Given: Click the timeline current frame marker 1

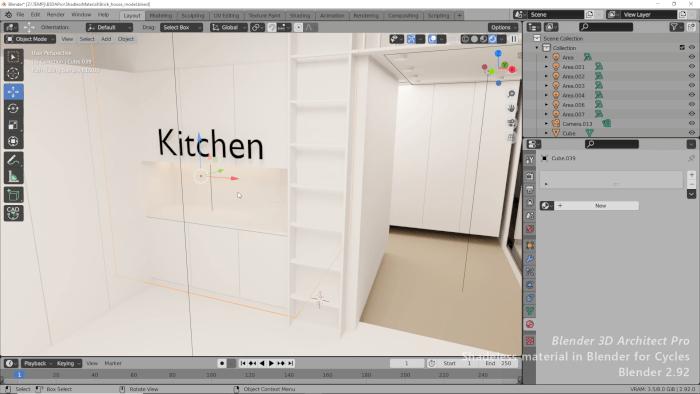Looking at the screenshot, I should point(19,375).
